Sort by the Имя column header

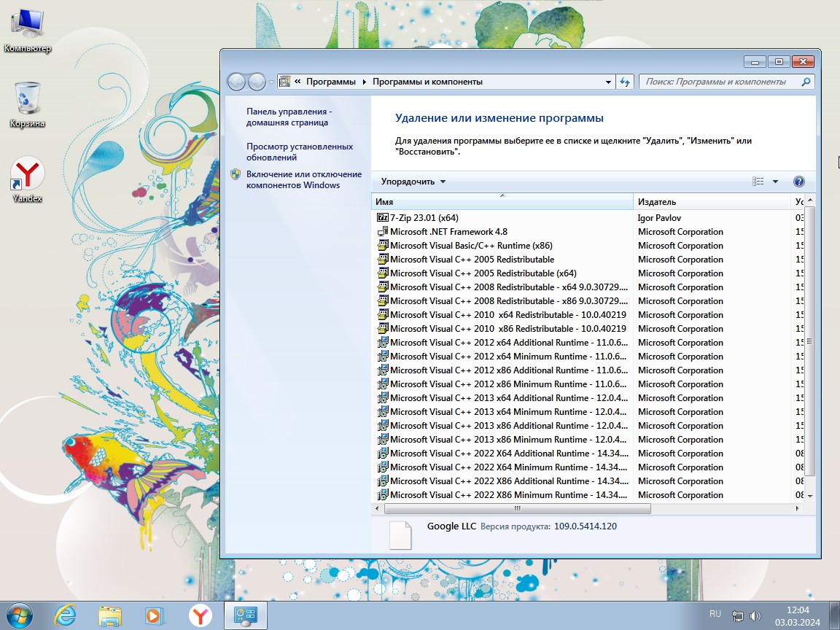pyautogui.click(x=502, y=202)
